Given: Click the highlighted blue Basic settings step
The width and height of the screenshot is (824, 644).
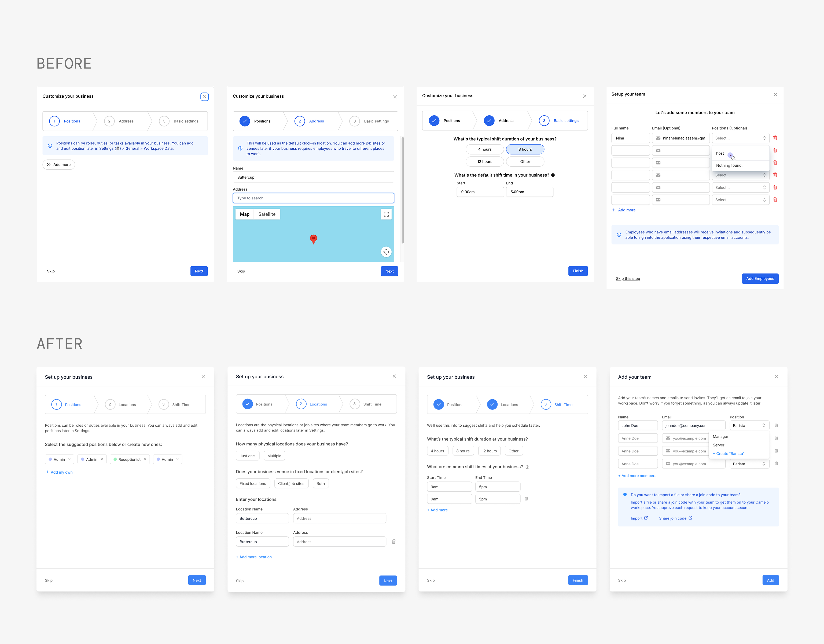Looking at the screenshot, I should click(x=558, y=121).
